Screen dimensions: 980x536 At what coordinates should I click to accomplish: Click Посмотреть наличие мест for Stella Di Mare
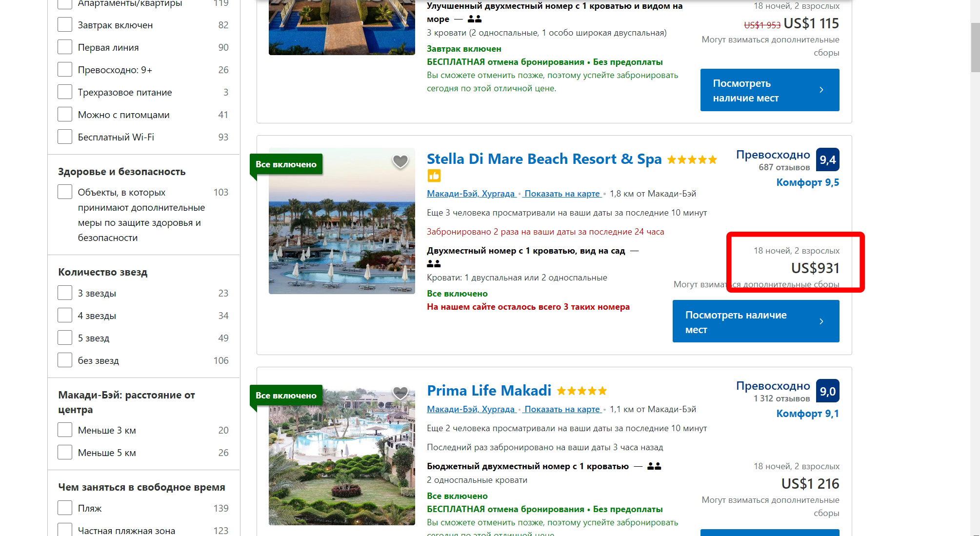coord(756,321)
